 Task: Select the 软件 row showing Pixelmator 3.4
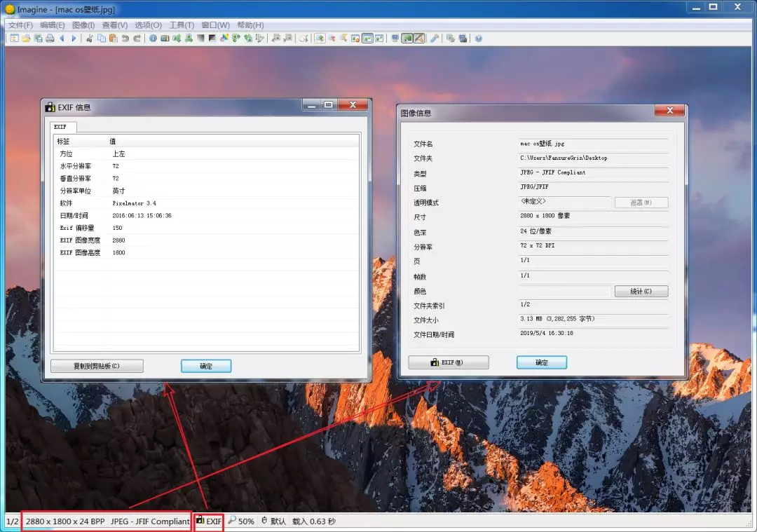(207, 203)
